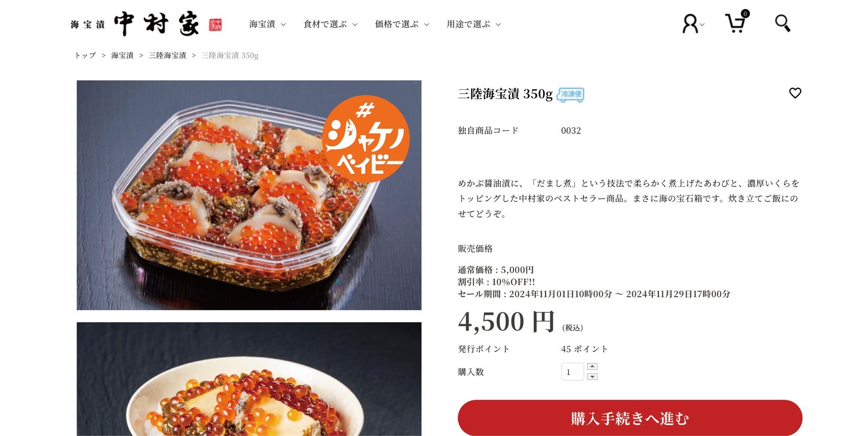The width and height of the screenshot is (868, 436).
Task: Go to 三陸海宝漬 breadcrumb link
Action: point(167,55)
